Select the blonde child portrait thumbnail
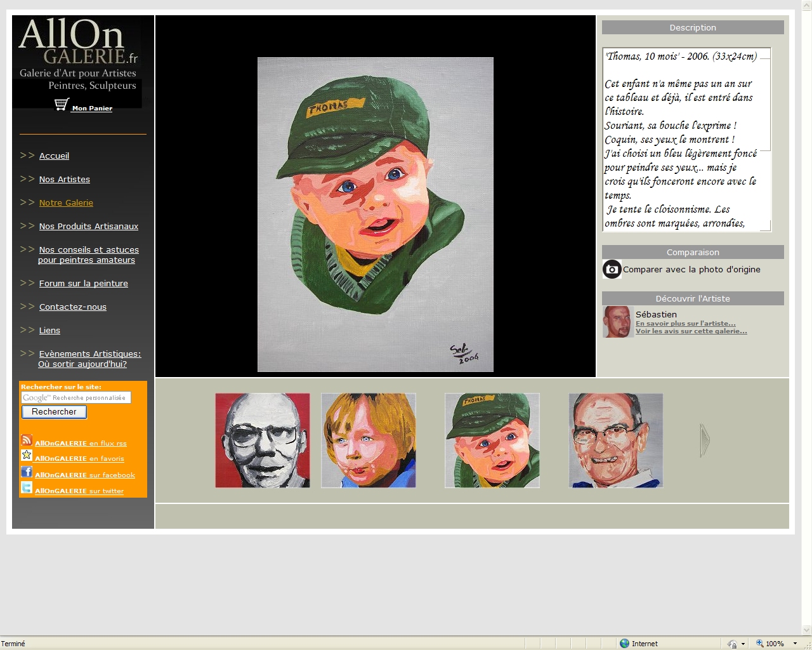The image size is (812, 650). point(369,441)
